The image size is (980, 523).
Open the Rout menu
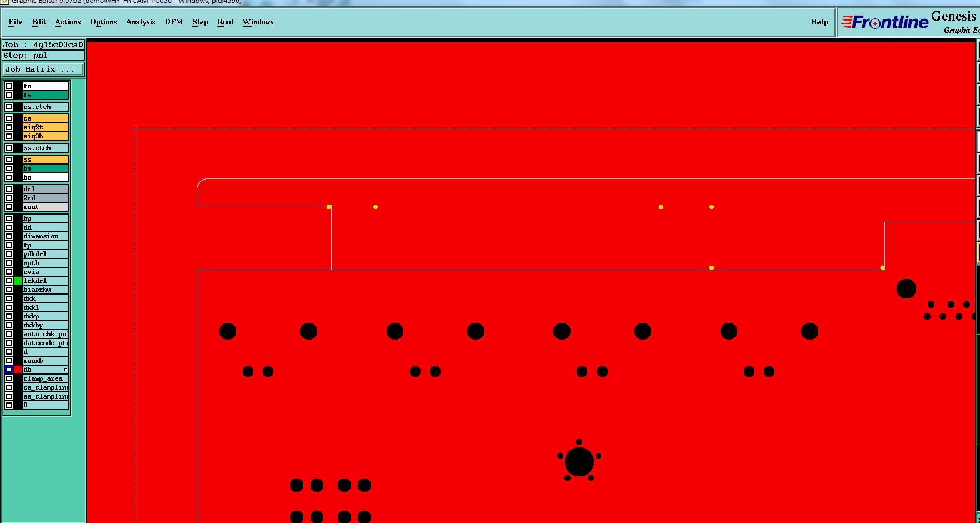coord(226,22)
